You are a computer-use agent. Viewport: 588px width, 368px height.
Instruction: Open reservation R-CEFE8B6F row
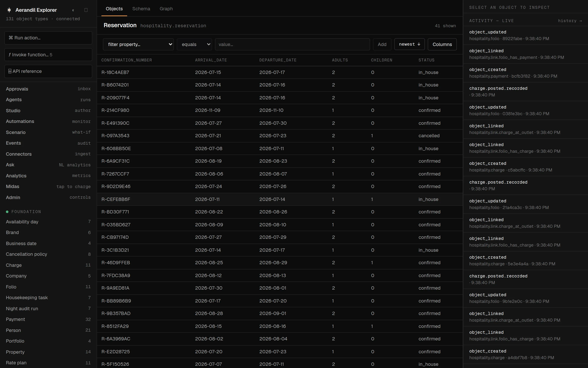(x=280, y=199)
